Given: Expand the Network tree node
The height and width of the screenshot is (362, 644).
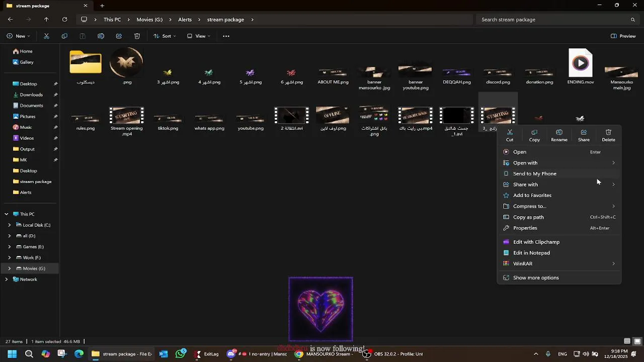Looking at the screenshot, I should pyautogui.click(x=7, y=280).
